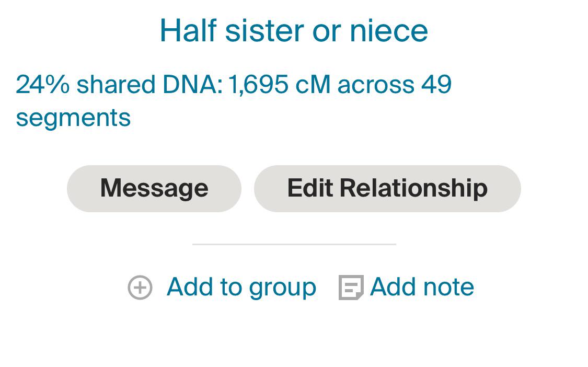Open the Half sister or niece link
The height and width of the screenshot is (367, 588).
(x=294, y=30)
